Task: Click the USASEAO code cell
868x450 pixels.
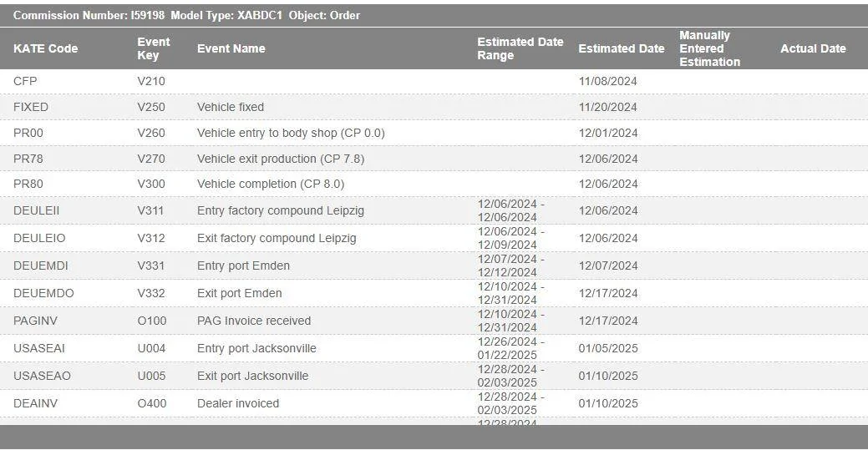Action: point(42,376)
